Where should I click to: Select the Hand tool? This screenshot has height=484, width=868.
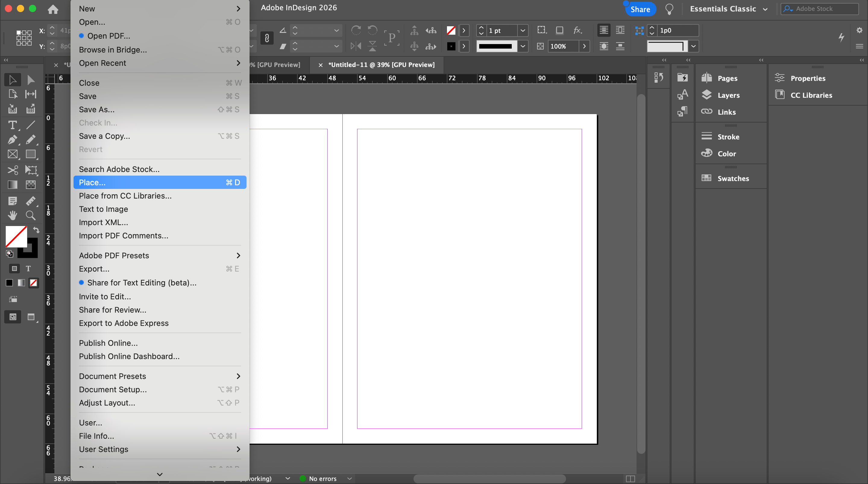[12, 215]
